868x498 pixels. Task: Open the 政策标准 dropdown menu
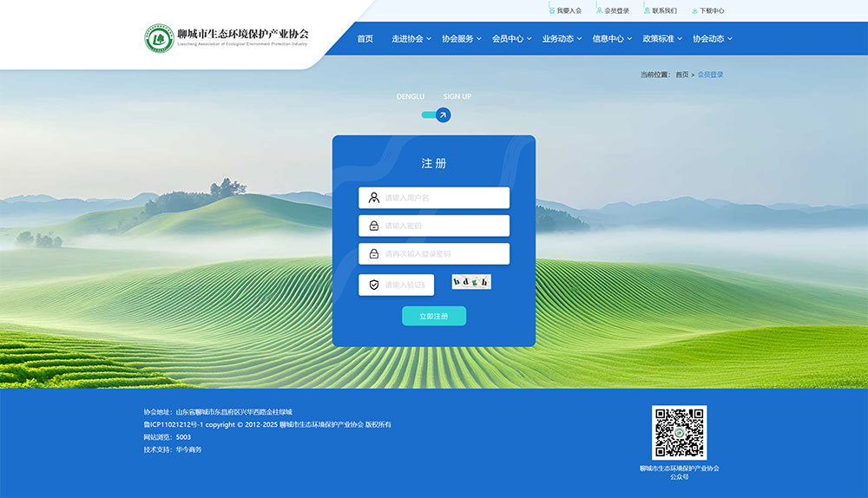click(x=661, y=38)
